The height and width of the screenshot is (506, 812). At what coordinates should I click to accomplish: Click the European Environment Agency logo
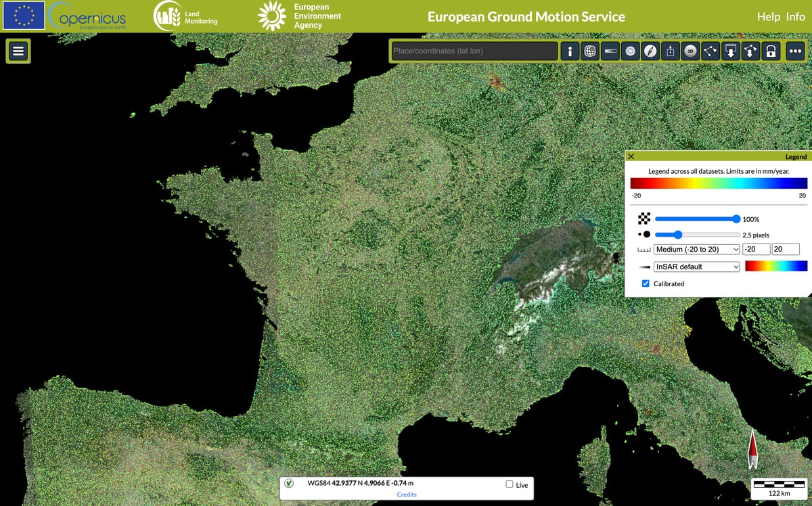pos(300,16)
